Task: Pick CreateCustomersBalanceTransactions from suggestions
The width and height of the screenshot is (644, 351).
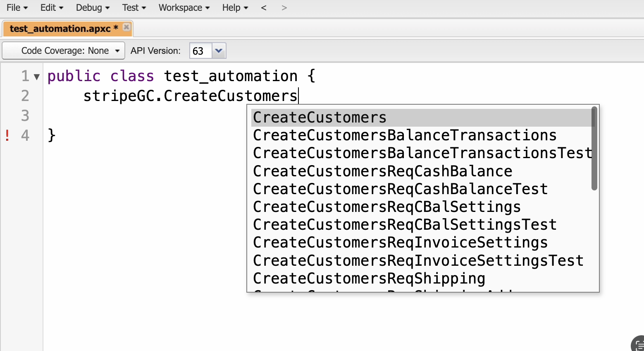Action: click(404, 135)
